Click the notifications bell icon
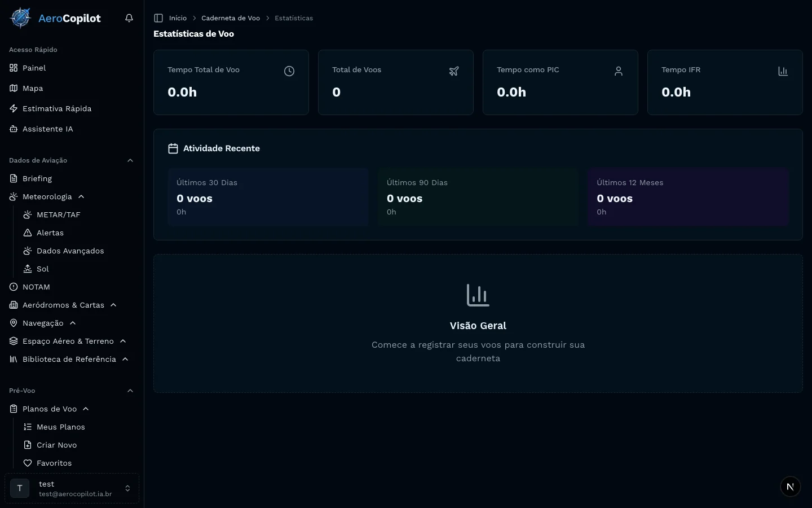 (x=129, y=18)
